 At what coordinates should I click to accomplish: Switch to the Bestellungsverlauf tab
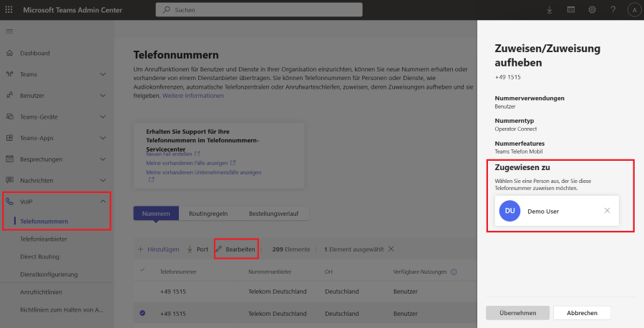coord(273,213)
